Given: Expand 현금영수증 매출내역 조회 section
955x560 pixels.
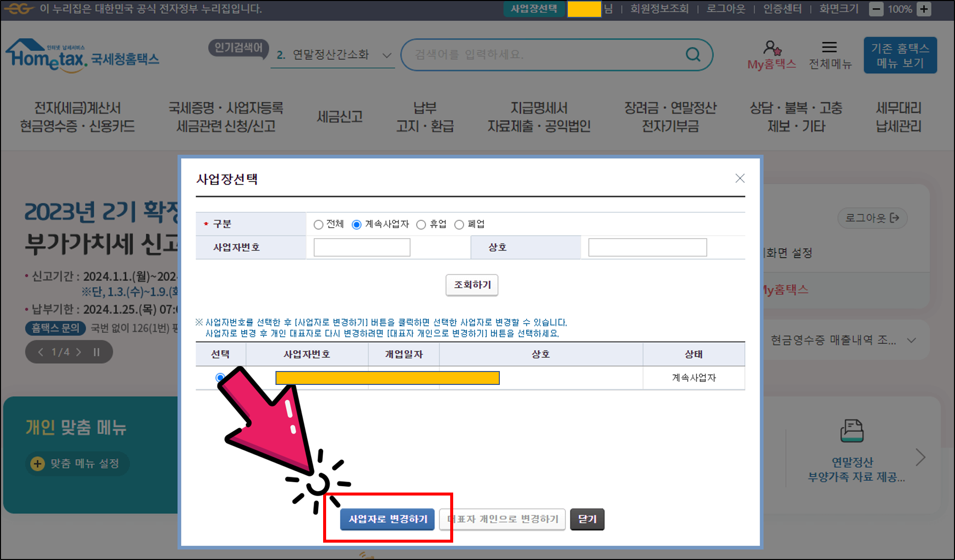Looking at the screenshot, I should (x=912, y=340).
